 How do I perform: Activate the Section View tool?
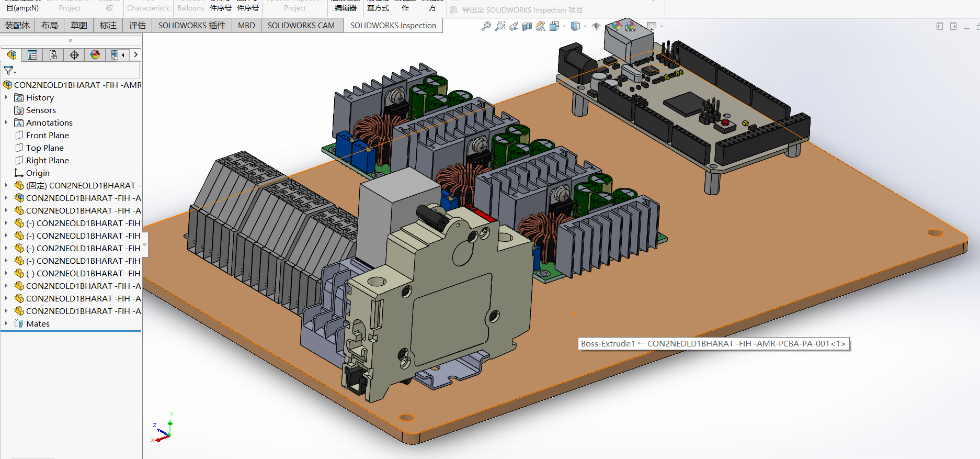pyautogui.click(x=527, y=26)
